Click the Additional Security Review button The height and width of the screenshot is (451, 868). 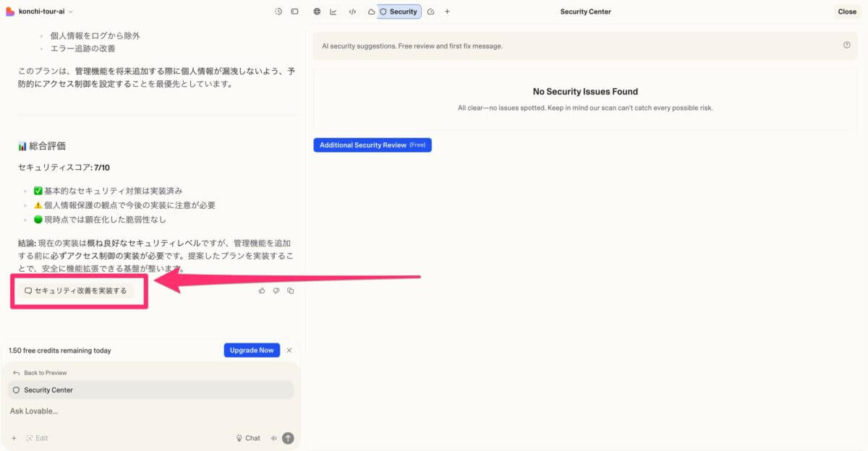point(372,145)
